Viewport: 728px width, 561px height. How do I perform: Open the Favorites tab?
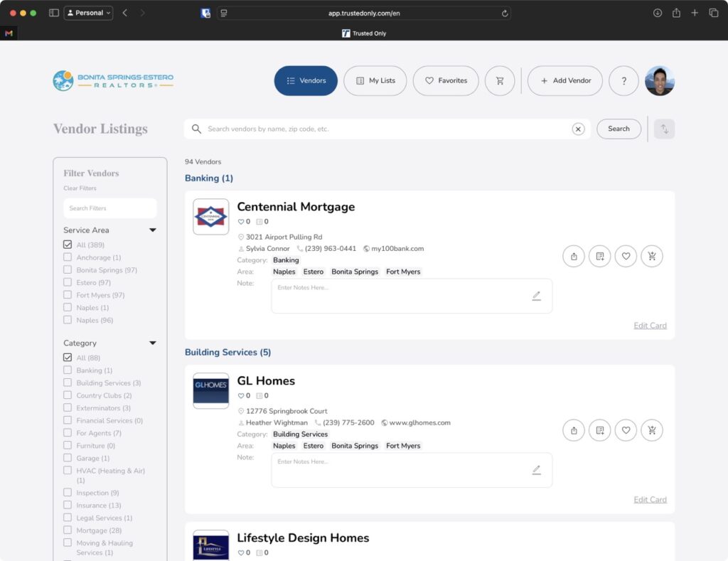coord(445,81)
